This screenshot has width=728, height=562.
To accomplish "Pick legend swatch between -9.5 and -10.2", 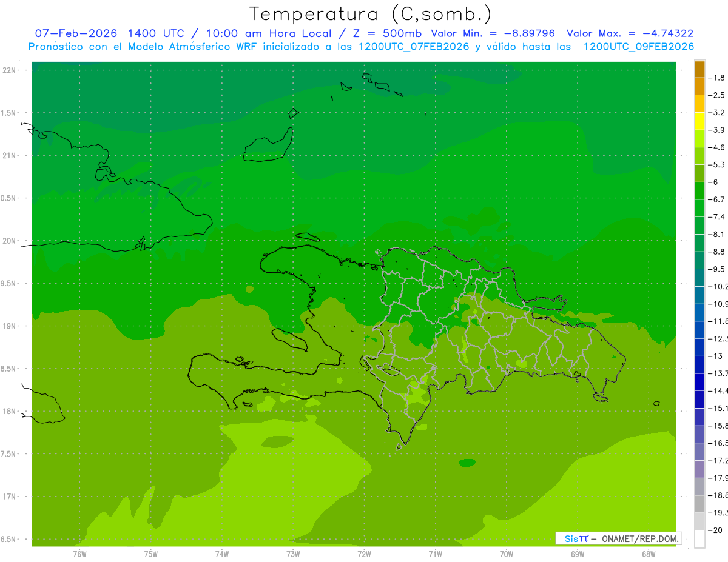I will point(699,278).
